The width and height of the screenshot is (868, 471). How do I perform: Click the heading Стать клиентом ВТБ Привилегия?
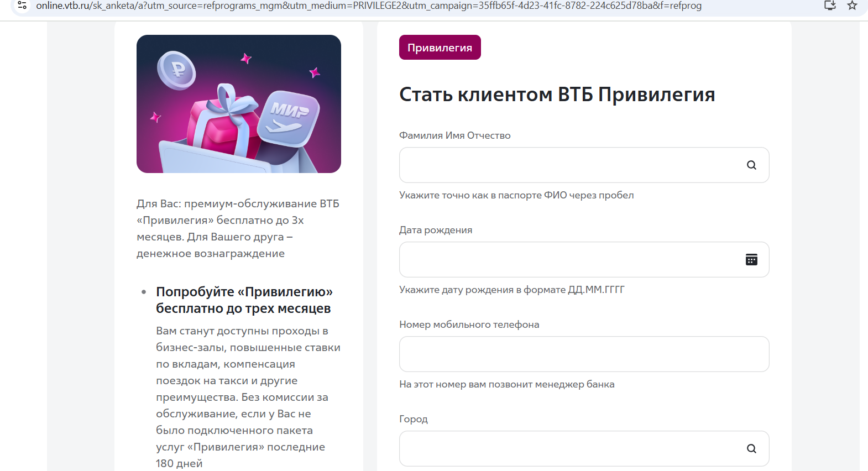557,95
